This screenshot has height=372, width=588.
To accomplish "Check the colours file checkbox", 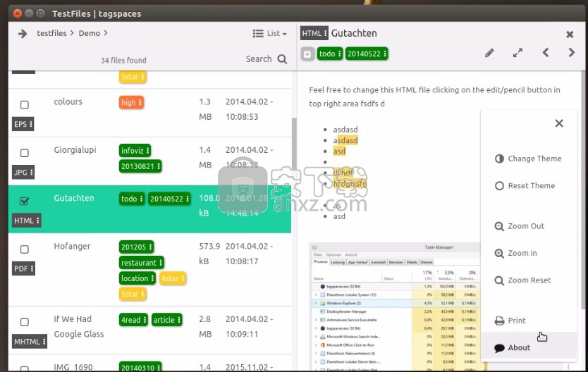I will 25,105.
